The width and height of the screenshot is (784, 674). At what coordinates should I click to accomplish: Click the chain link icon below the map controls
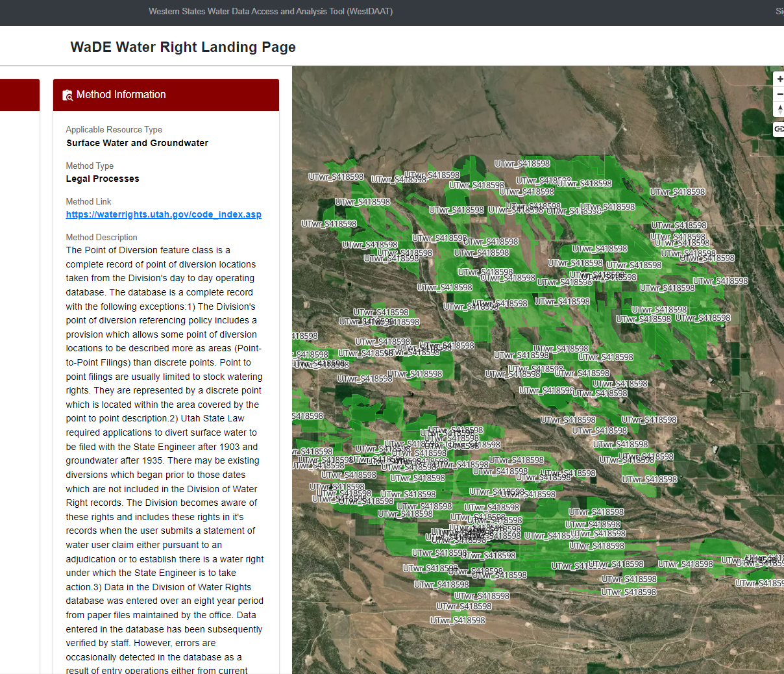[x=779, y=129]
